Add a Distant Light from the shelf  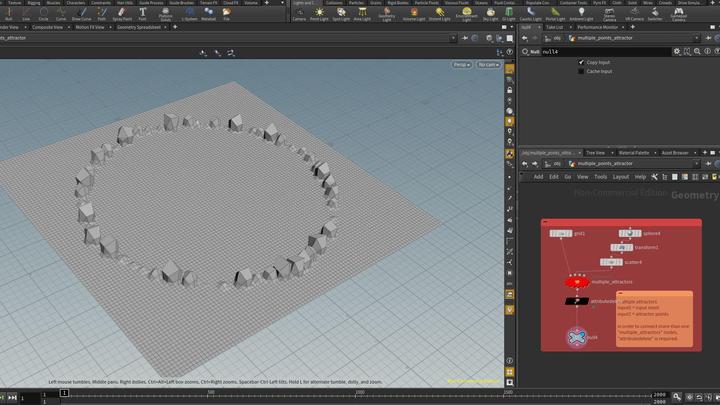tap(439, 14)
